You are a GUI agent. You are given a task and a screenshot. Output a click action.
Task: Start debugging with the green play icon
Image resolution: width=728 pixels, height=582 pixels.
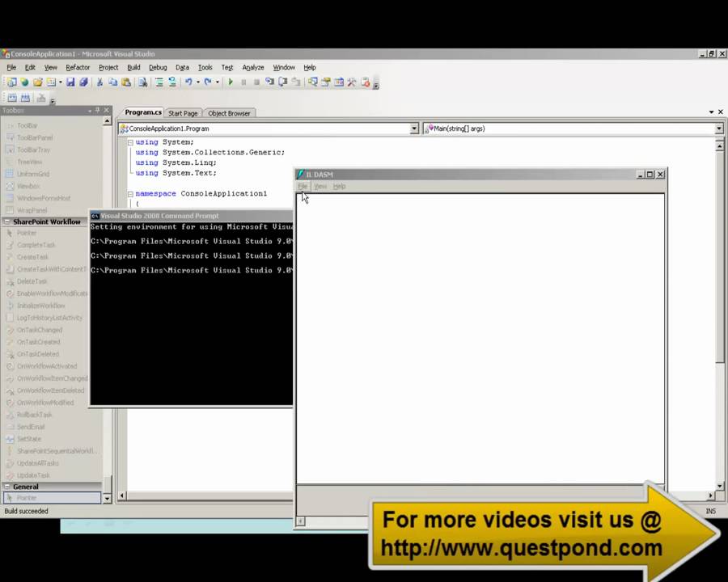tap(231, 82)
